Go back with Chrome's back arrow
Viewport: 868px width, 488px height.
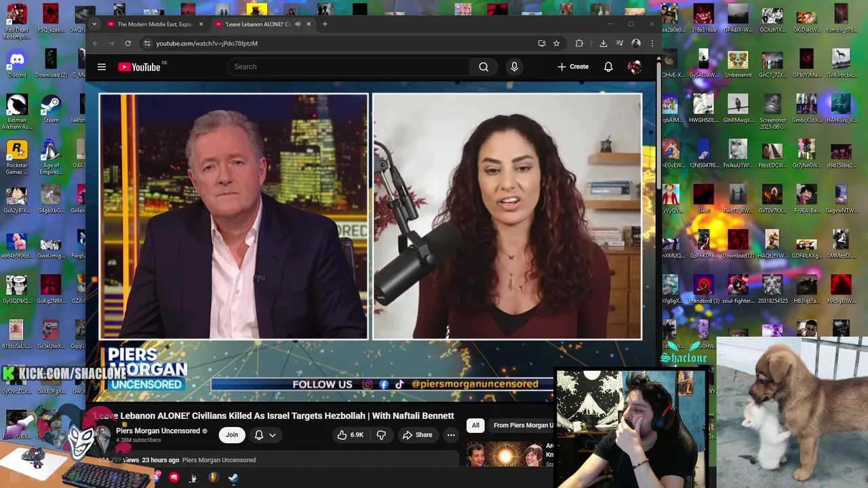point(96,43)
